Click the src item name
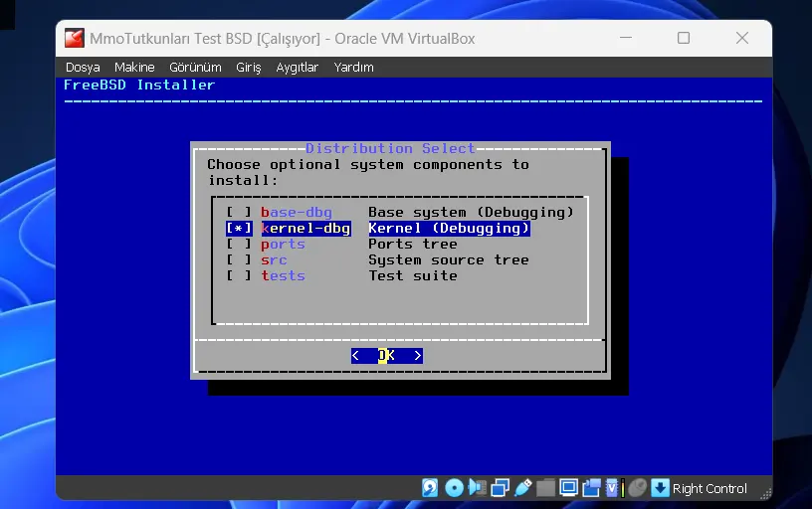 click(x=274, y=259)
